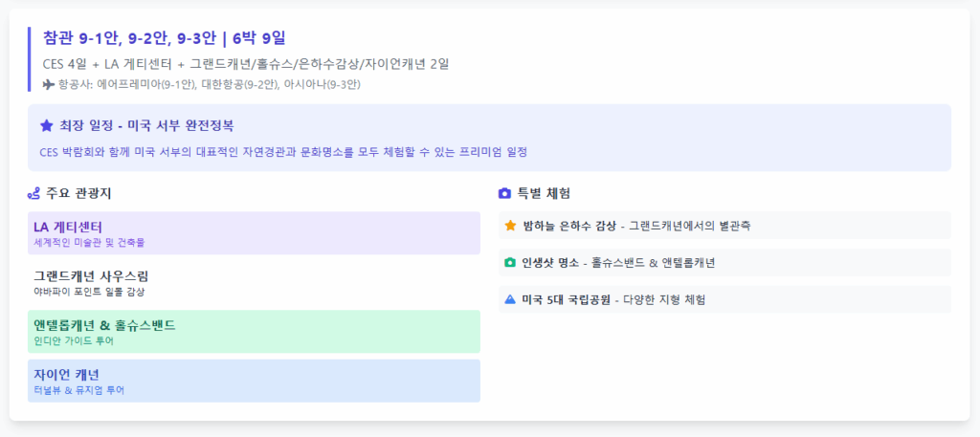Click the 미국 5대 국립공원 experience row

(725, 299)
